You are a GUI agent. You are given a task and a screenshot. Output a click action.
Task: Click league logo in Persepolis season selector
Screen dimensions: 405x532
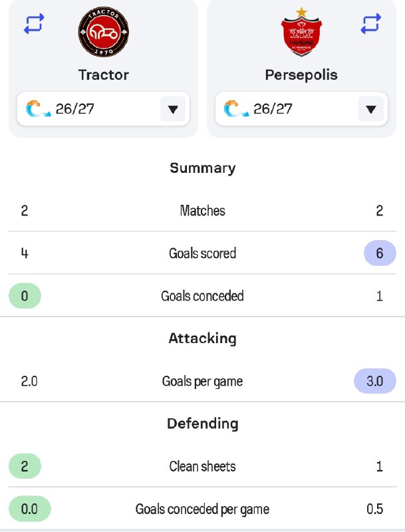pos(236,108)
